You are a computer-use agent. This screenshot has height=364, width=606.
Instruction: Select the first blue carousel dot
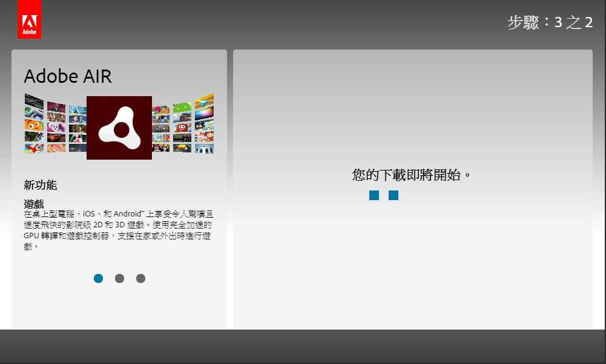(98, 278)
